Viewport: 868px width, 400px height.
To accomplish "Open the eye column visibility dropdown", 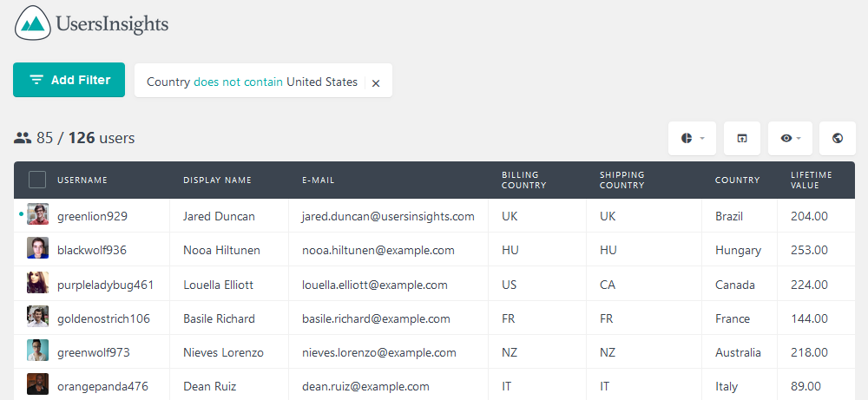I will point(790,138).
